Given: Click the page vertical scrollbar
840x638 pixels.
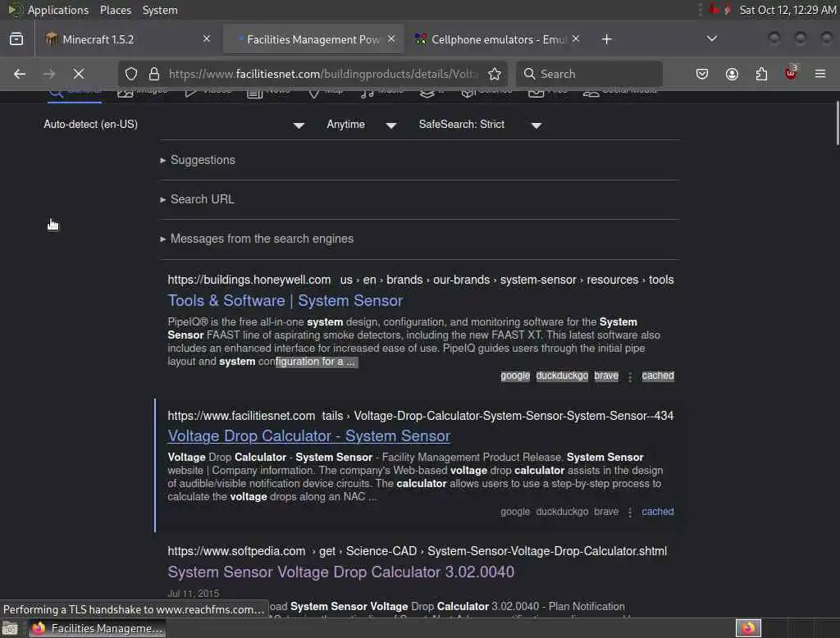Looking at the screenshot, I should click(x=837, y=123).
